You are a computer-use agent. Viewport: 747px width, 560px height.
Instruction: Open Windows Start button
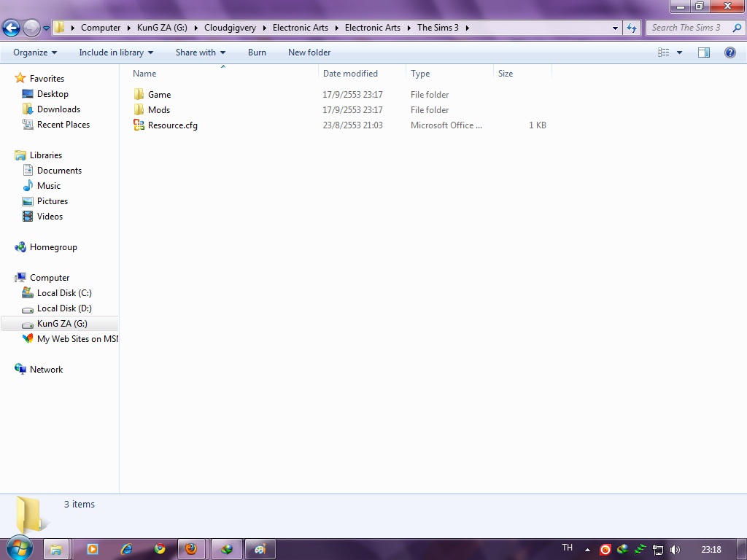19,548
